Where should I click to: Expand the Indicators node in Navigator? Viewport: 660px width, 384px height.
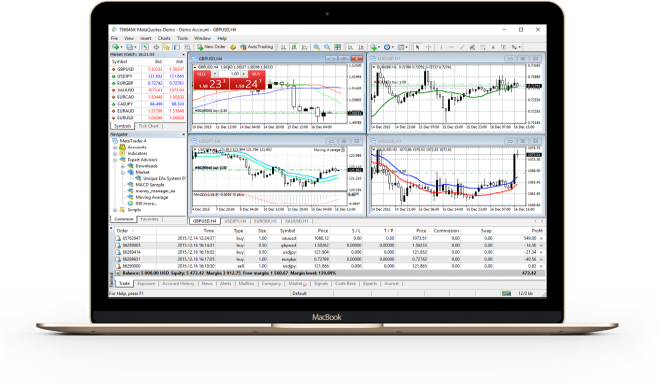(115, 154)
